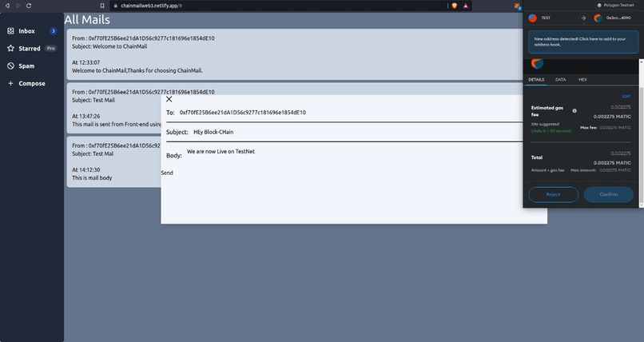The height and width of the screenshot is (342, 644).
Task: Click the Max fee value in gas section
Action: [615, 128]
